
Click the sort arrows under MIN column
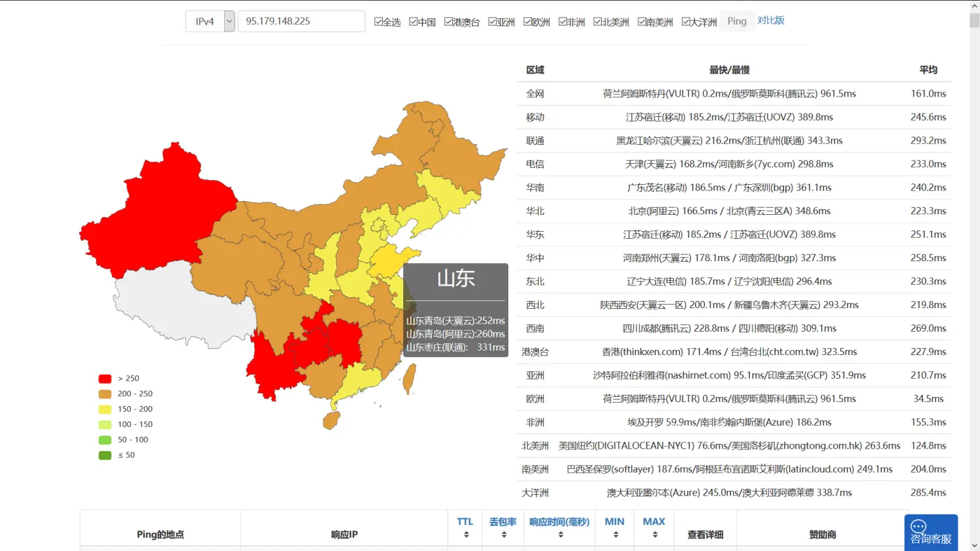click(615, 535)
